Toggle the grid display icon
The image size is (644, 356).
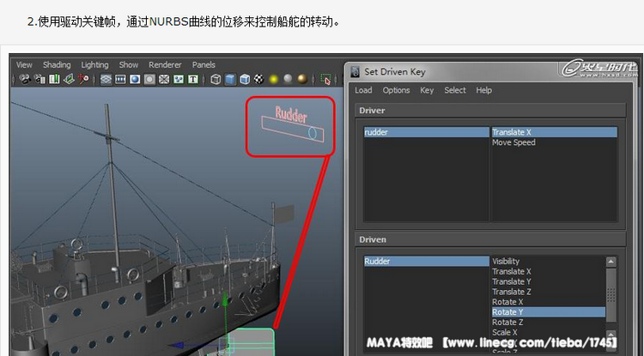106,80
